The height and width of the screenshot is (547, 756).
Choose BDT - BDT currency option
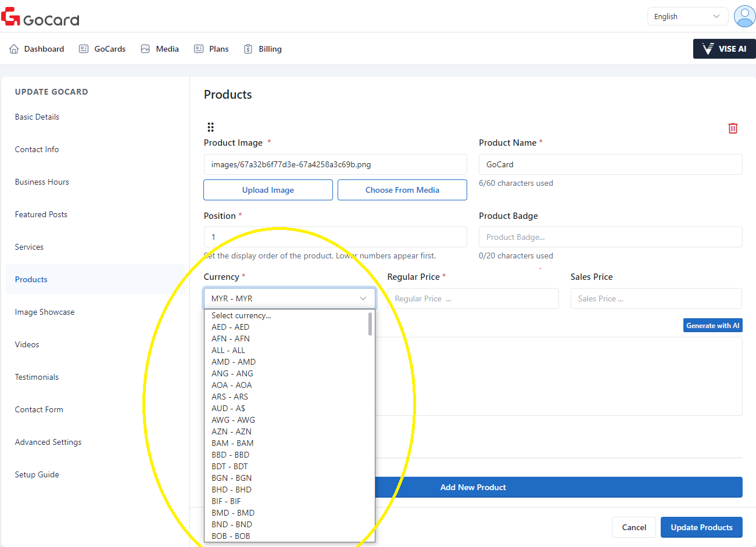pos(230,466)
